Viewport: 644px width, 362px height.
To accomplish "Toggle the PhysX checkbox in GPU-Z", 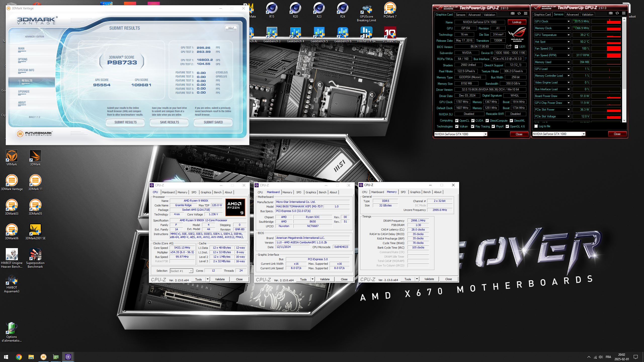I will pyautogui.click(x=493, y=126).
